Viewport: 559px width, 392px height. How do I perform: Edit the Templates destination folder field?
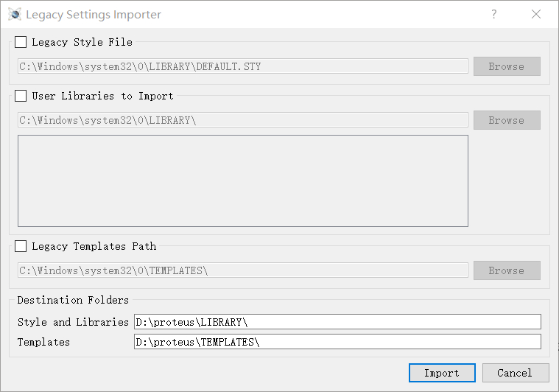coord(337,342)
